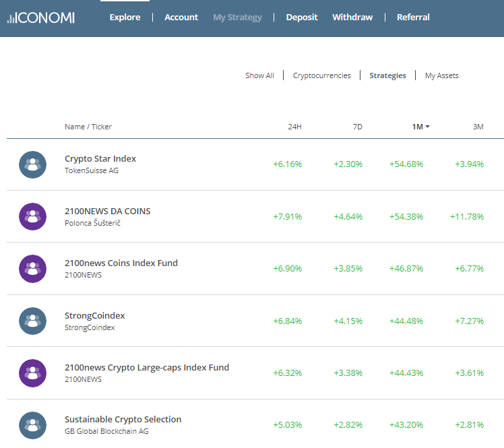Viewport: 504px width, 448px height.
Task: Open the Crypto Star Index strategy link
Action: coord(100,159)
